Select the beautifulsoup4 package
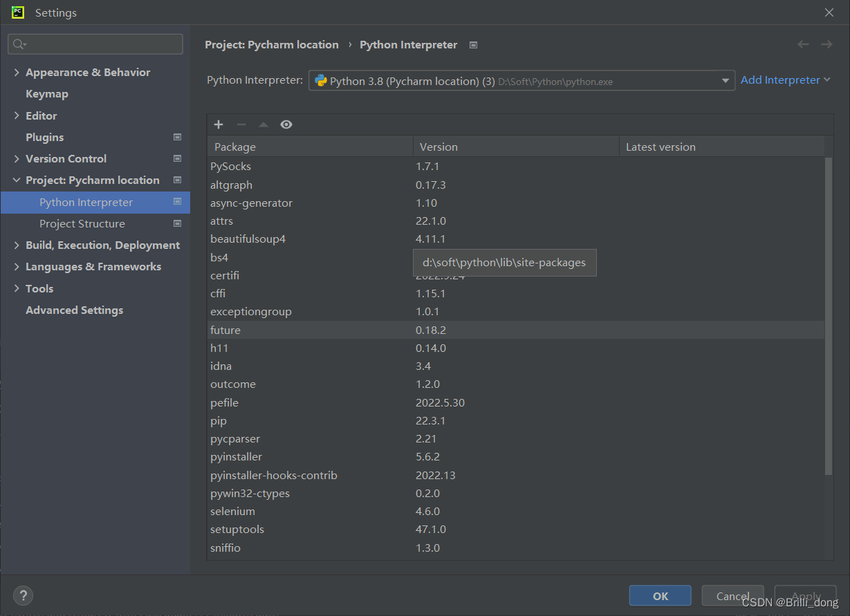Screen dimensions: 850x616 pyautogui.click(x=516, y=239)
